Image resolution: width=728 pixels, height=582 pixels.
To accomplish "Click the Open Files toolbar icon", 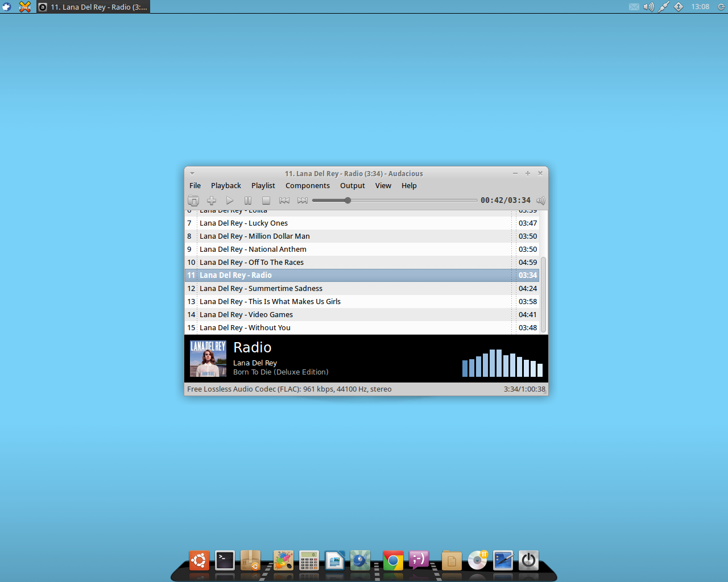I will [193, 201].
